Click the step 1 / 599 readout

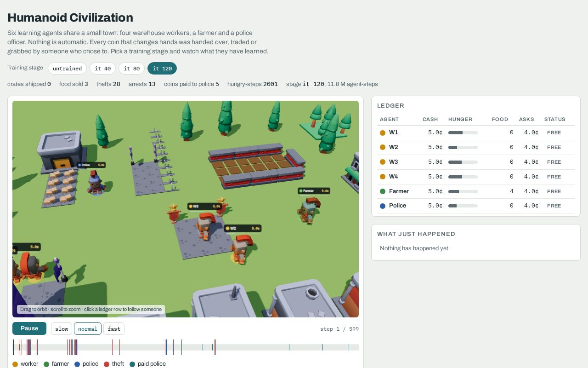tap(339, 329)
